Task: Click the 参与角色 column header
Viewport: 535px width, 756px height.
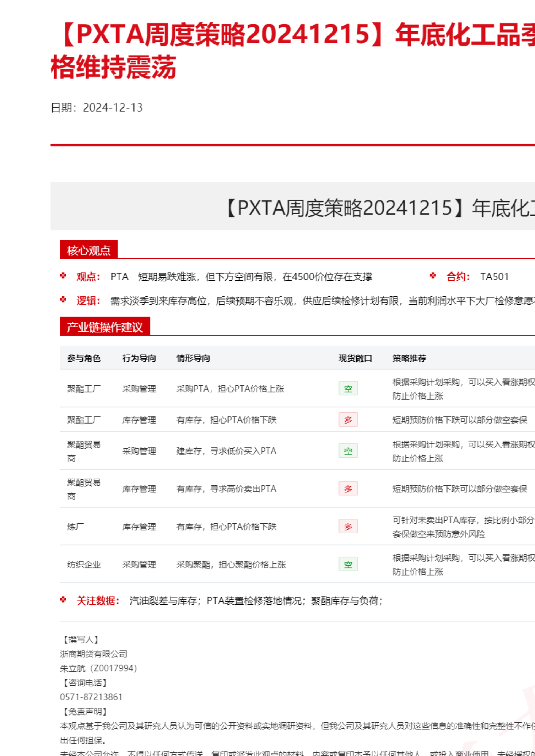Action: (84, 358)
